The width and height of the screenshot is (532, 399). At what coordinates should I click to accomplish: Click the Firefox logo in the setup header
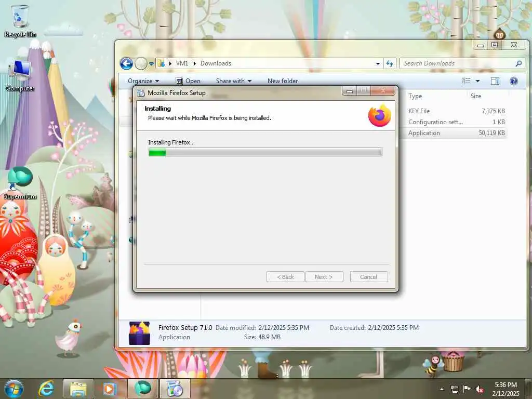pos(380,116)
